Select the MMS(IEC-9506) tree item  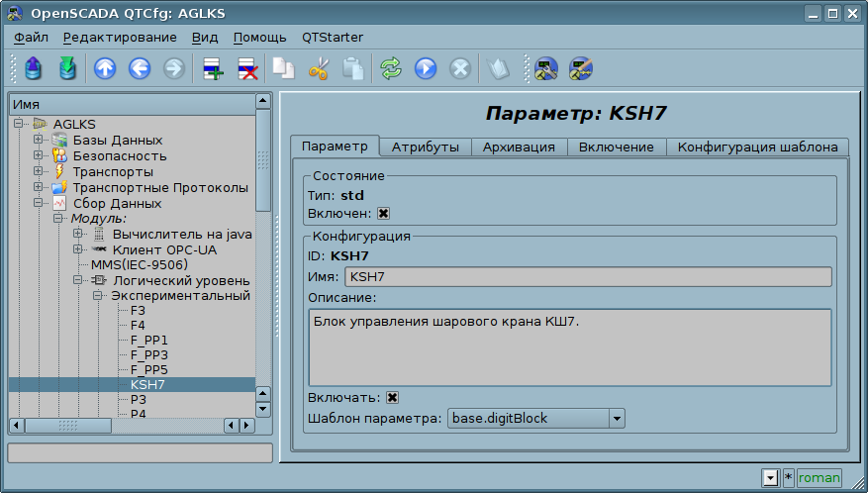pos(140,264)
